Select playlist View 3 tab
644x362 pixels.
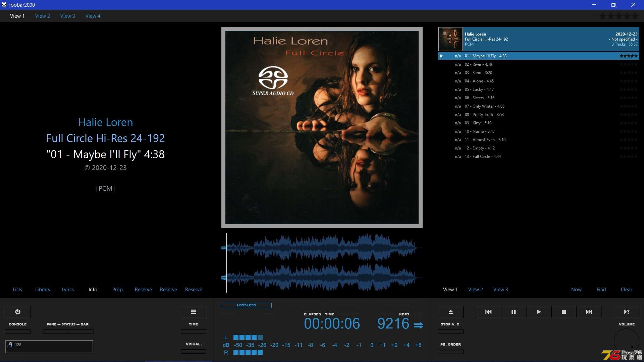501,289
